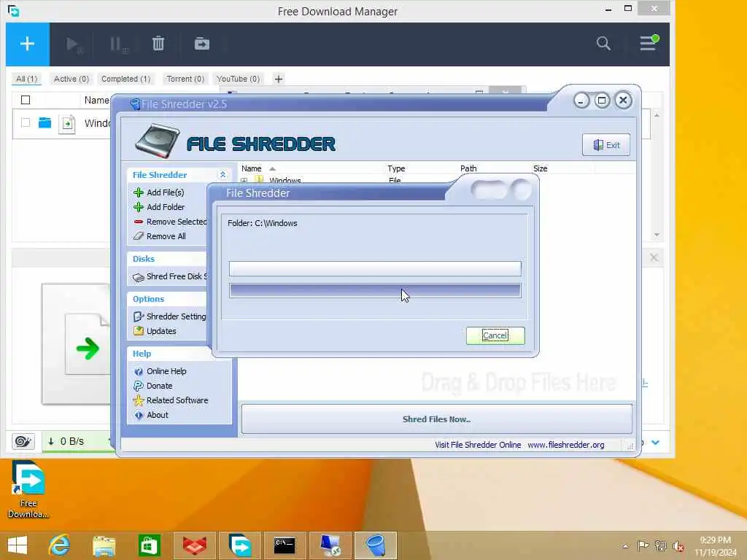Click Shred Files Now button

pyautogui.click(x=436, y=419)
